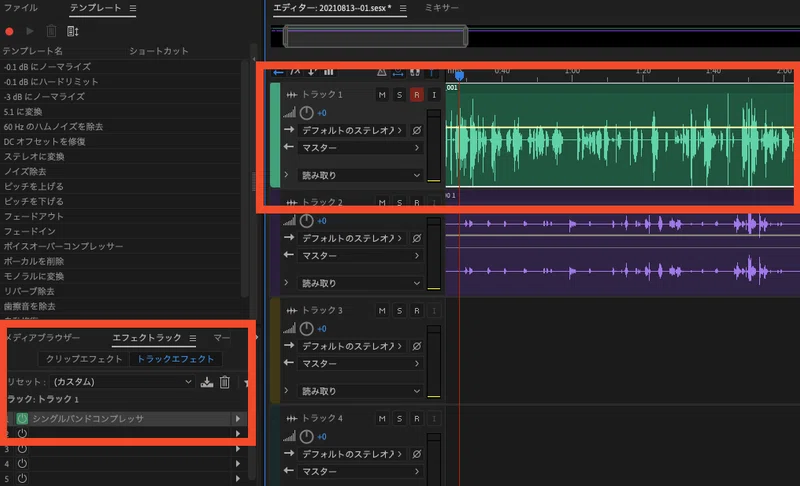Switch to トラックエフェクト view
This screenshot has width=800, height=486.
point(176,359)
